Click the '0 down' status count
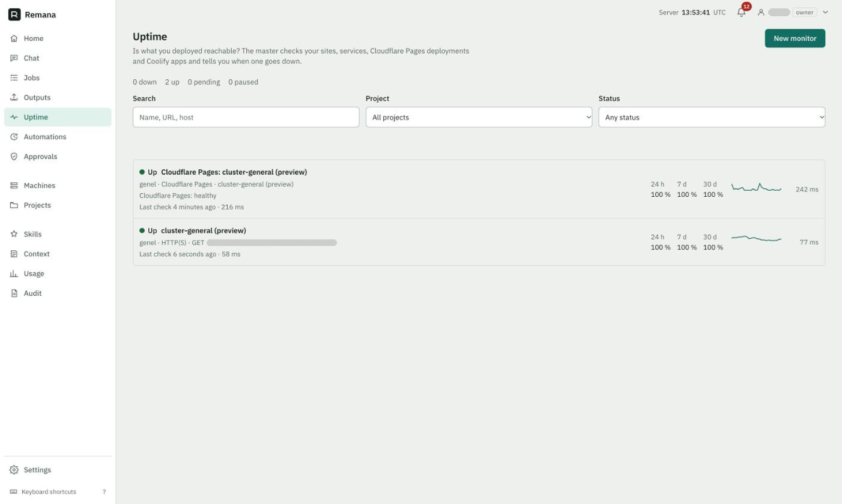 click(x=145, y=82)
